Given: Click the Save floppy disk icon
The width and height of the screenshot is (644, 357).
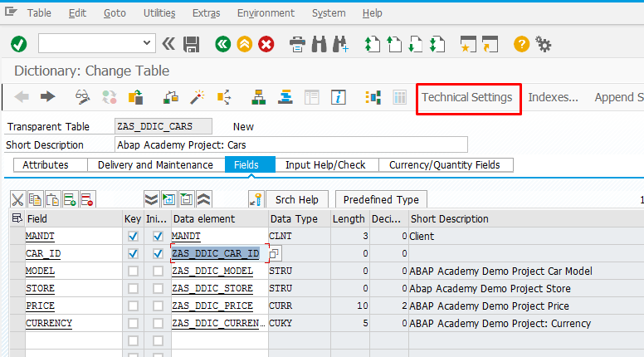Looking at the screenshot, I should pyautogui.click(x=191, y=44).
